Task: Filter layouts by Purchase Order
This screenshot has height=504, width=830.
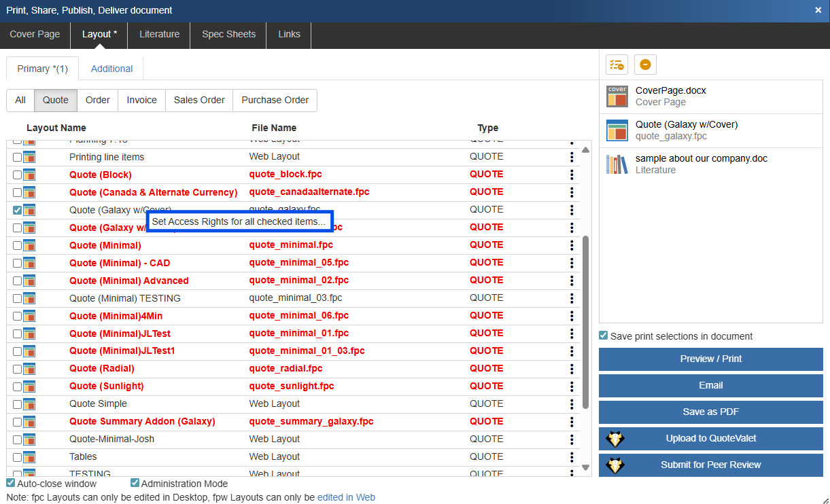Action: click(x=275, y=100)
